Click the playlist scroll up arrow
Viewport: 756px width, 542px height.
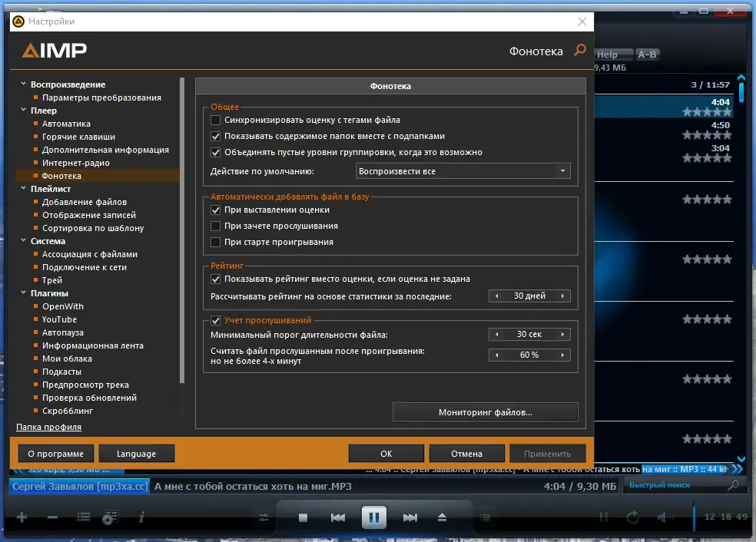[x=741, y=78]
